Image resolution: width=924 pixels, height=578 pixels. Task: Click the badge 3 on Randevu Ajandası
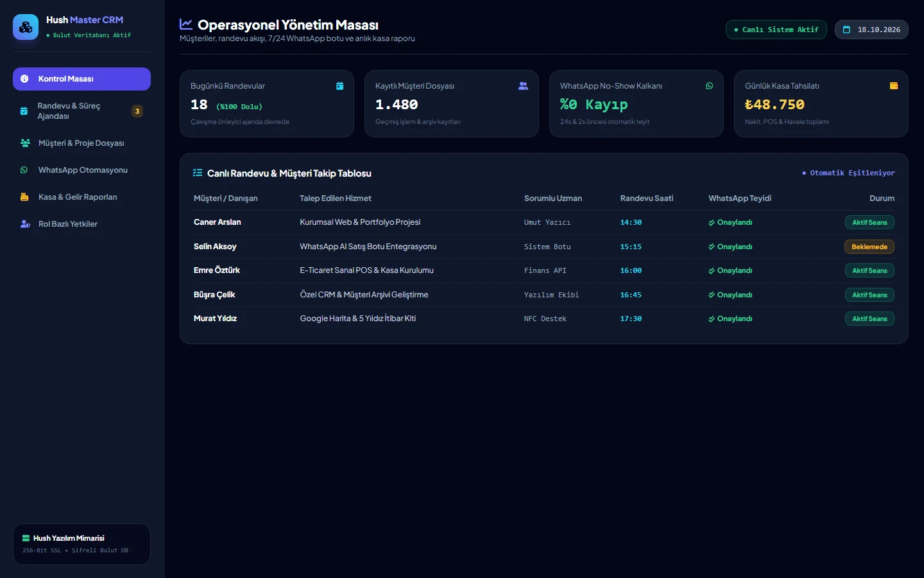click(x=137, y=111)
